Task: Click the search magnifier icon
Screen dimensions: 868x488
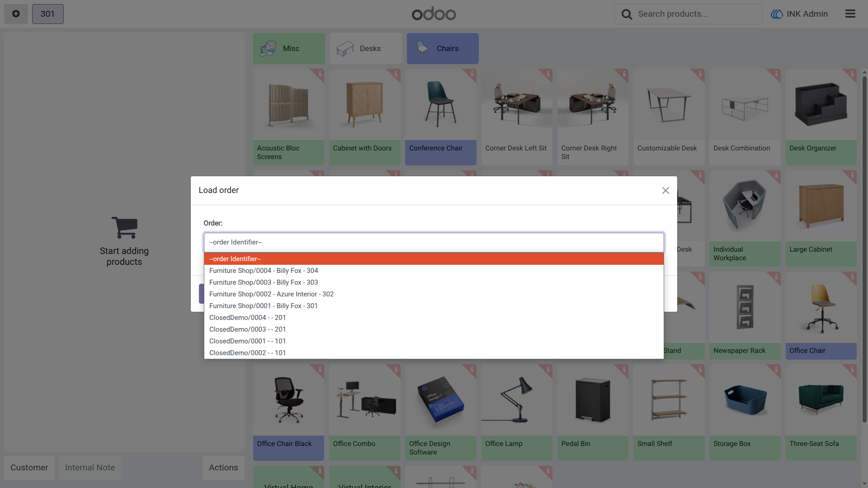Action: pos(627,14)
